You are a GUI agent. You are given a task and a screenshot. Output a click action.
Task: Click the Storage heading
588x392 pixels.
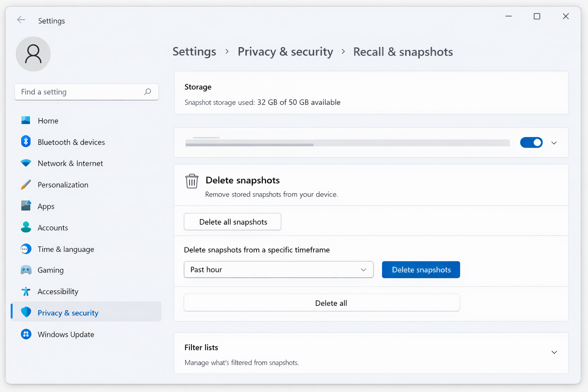[x=198, y=87]
